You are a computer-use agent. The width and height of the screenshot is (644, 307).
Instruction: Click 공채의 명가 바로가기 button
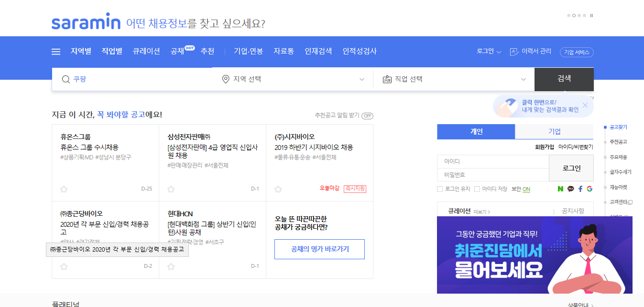click(319, 249)
